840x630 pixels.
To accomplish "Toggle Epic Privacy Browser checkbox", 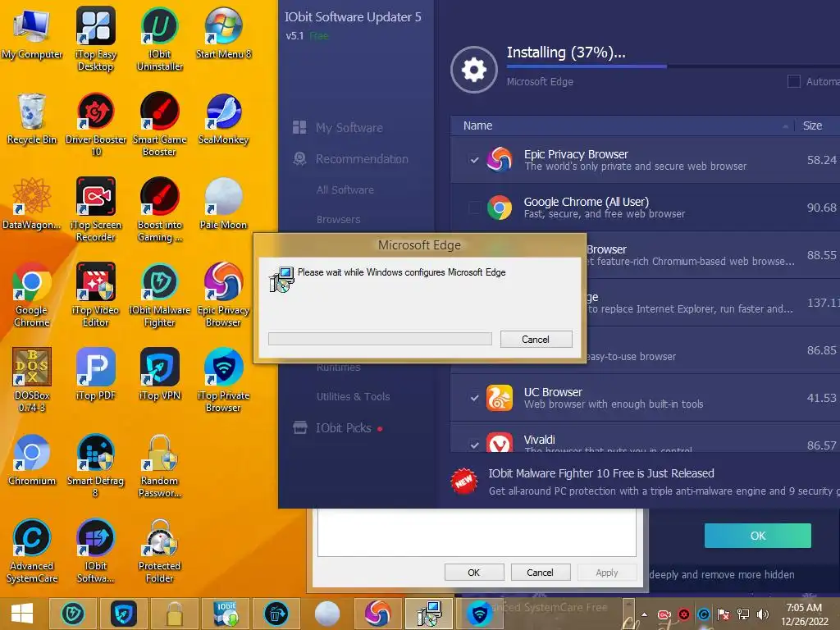I will 474,160.
